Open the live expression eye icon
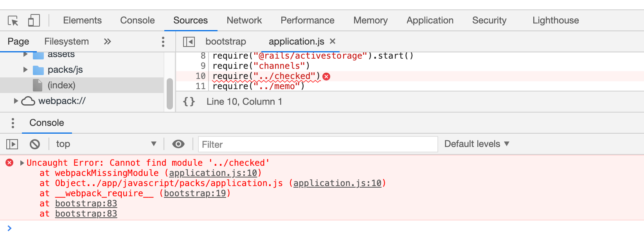The height and width of the screenshot is (240, 644). tap(178, 144)
